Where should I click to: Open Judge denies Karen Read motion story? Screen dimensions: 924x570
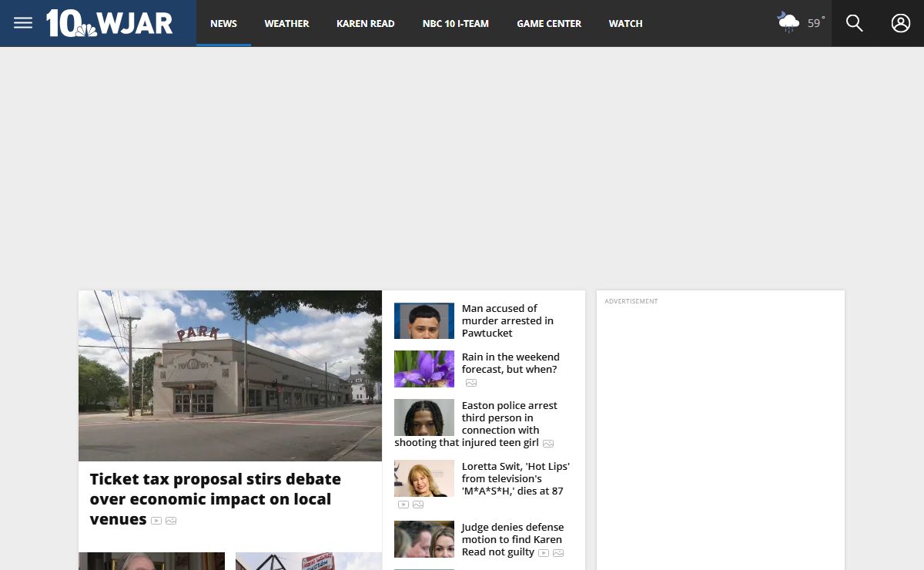[513, 539]
